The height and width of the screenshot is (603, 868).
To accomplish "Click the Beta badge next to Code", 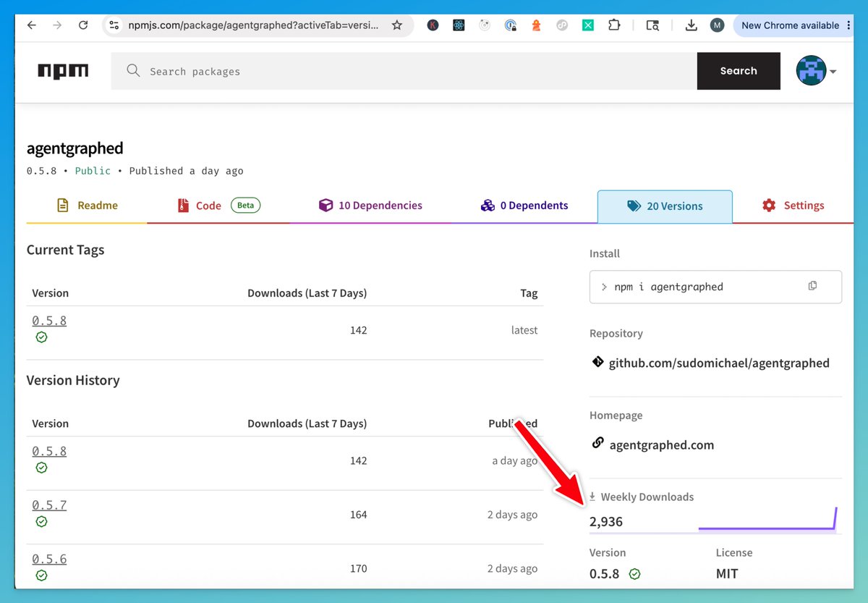I will [x=245, y=205].
